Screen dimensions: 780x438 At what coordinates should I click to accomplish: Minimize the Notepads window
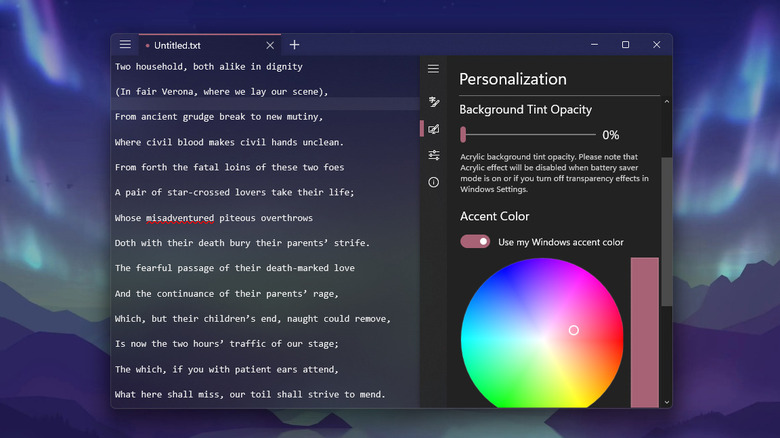(594, 45)
